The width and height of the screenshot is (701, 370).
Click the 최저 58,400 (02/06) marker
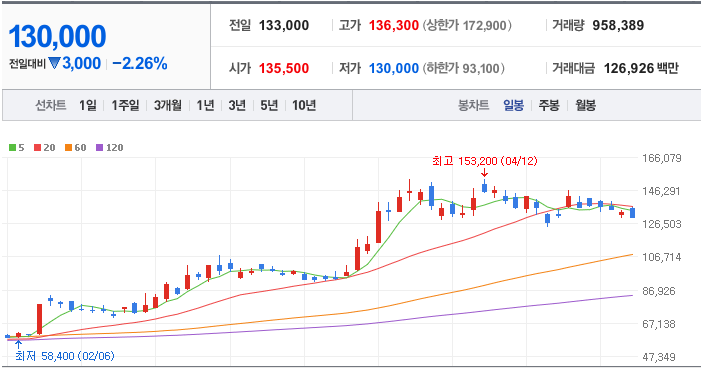(x=64, y=356)
